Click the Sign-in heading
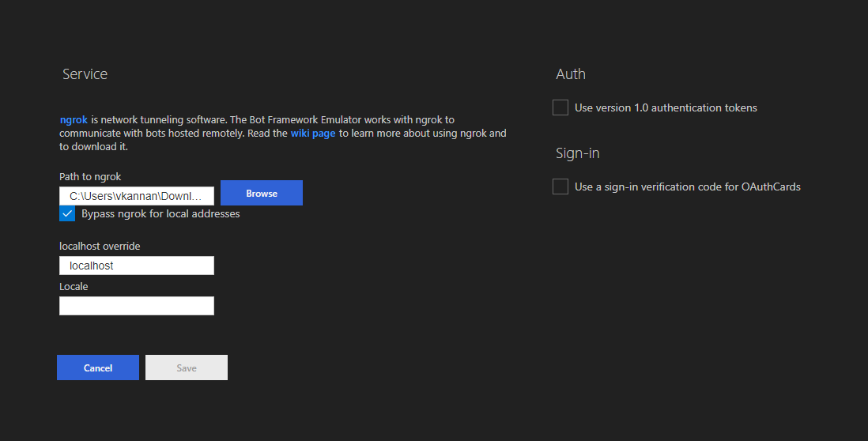This screenshot has height=441, width=868. click(x=577, y=153)
